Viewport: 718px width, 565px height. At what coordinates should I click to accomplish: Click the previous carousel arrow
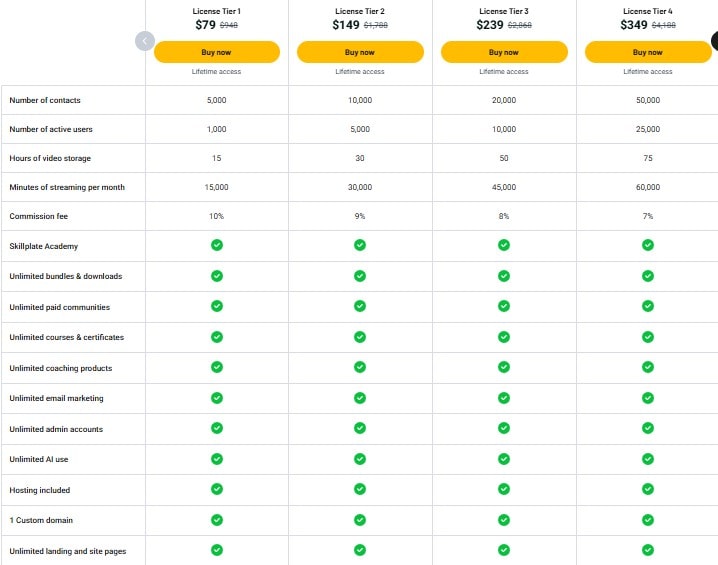[145, 41]
